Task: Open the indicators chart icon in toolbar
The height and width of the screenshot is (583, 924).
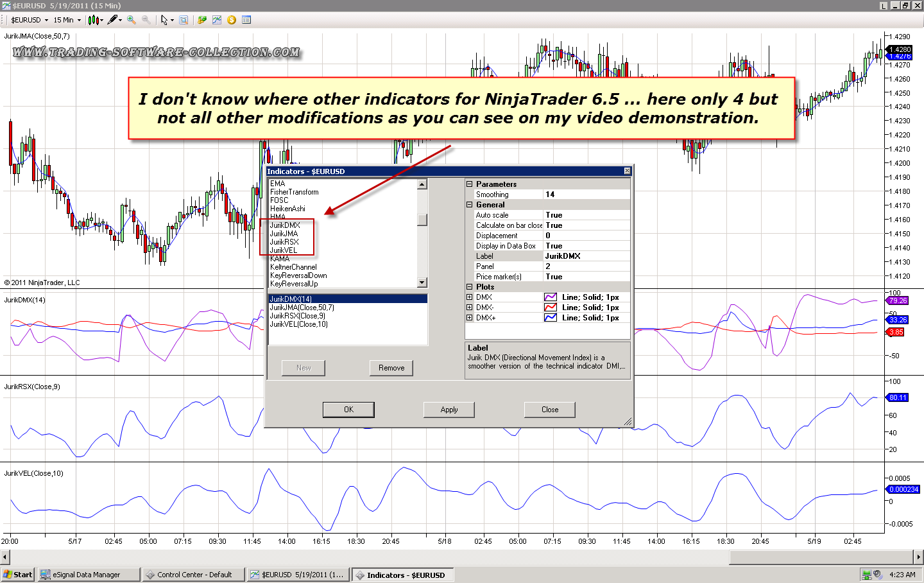Action: click(217, 20)
